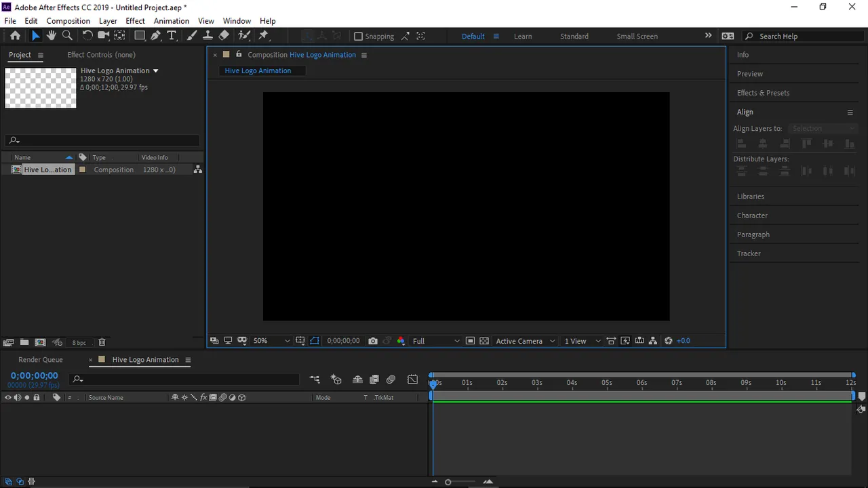Open the Composition menu
The width and height of the screenshot is (868, 488).
pos(68,21)
